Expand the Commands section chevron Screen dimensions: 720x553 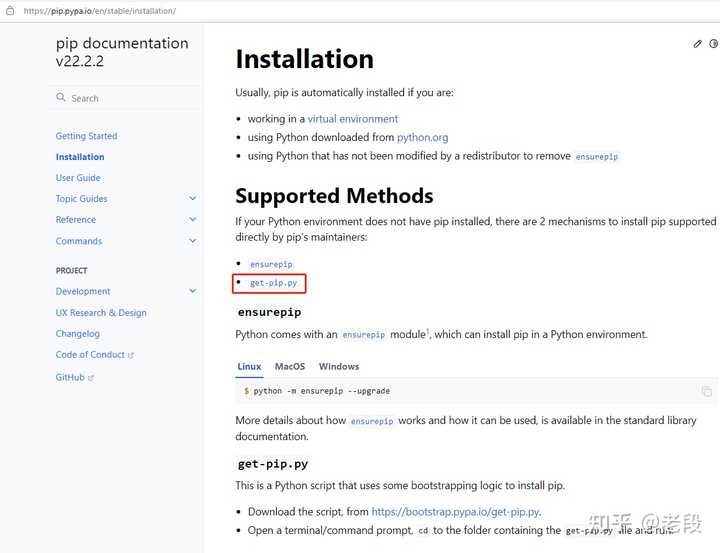193,241
